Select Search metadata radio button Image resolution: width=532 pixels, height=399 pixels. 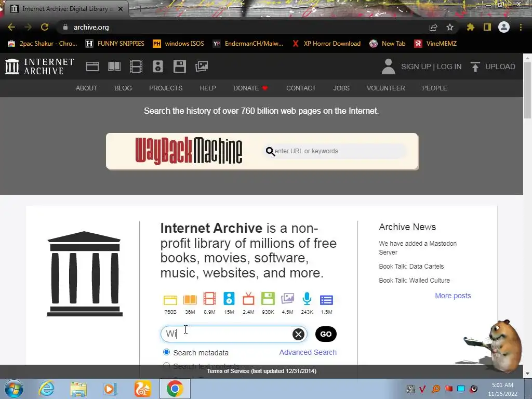coord(166,352)
